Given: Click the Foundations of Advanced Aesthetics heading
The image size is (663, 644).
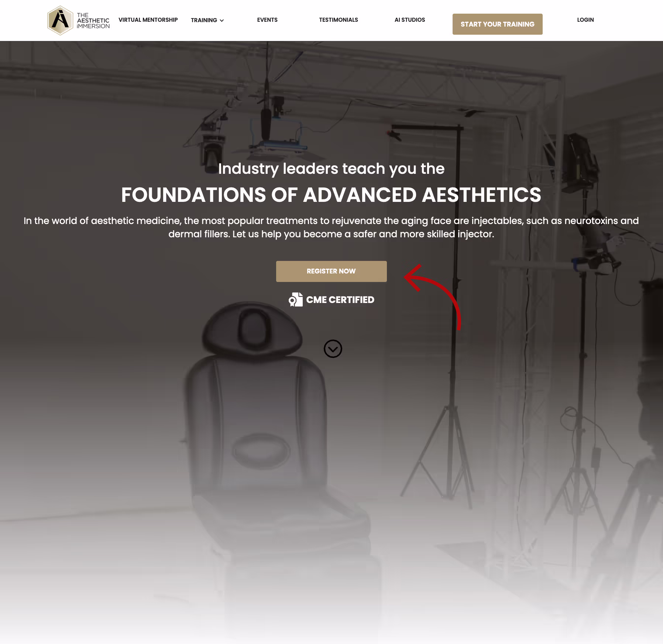Looking at the screenshot, I should (331, 195).
